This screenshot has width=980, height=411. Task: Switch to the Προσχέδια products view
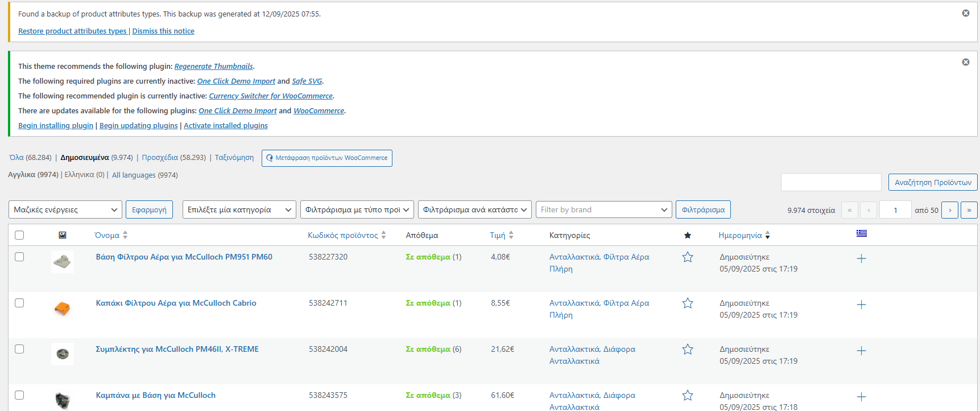(160, 158)
